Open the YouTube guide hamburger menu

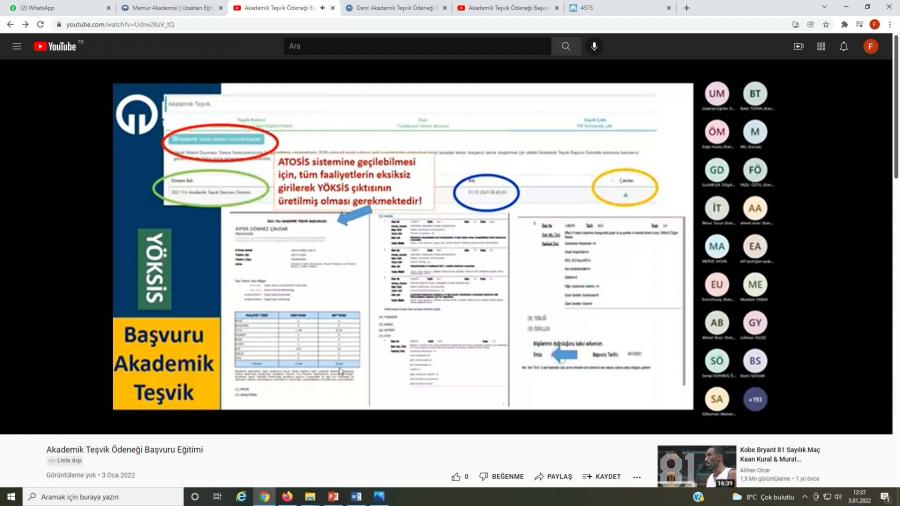click(x=16, y=46)
